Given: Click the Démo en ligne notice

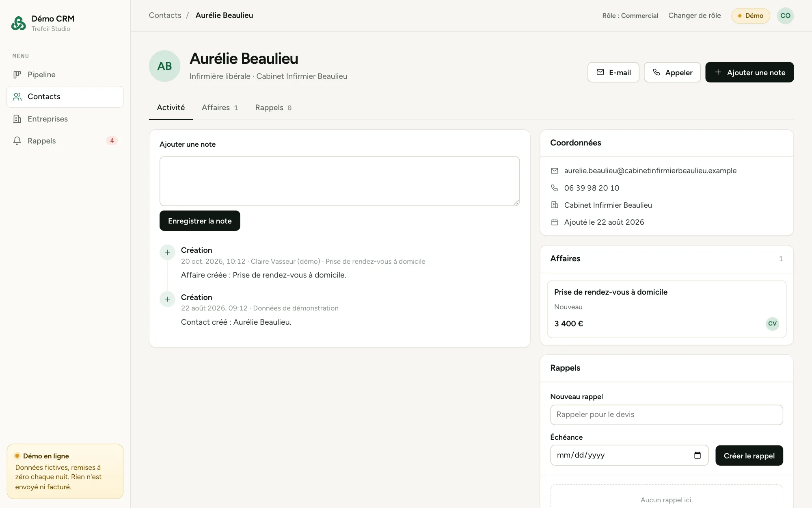Looking at the screenshot, I should [x=65, y=471].
